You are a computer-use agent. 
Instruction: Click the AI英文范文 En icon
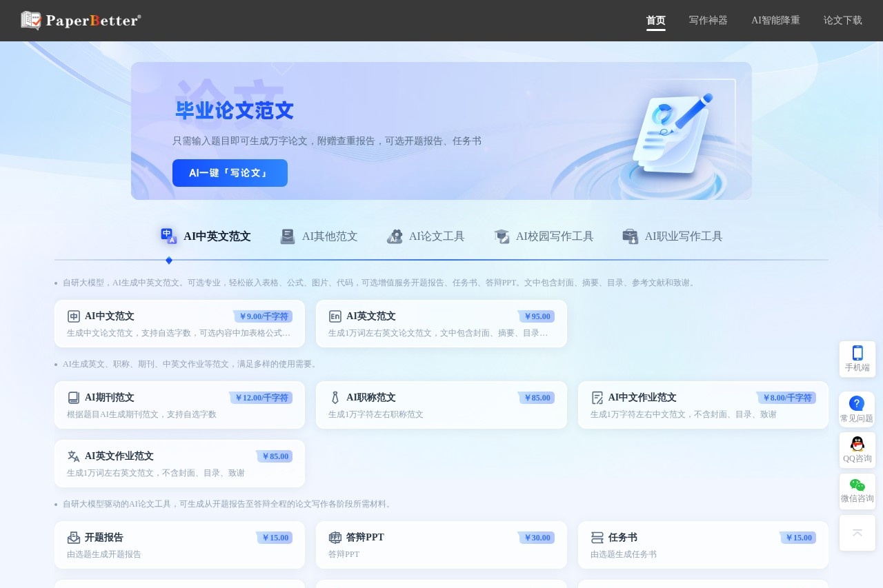coord(334,316)
